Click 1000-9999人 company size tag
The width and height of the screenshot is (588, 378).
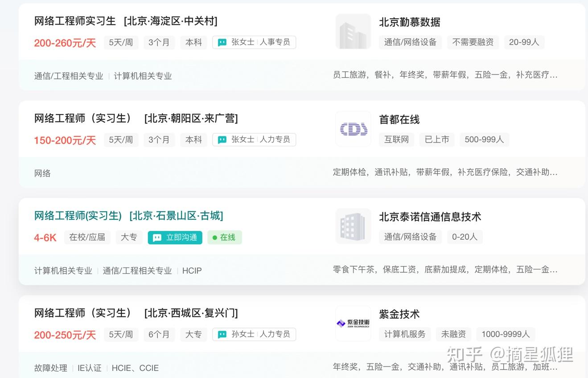point(506,334)
